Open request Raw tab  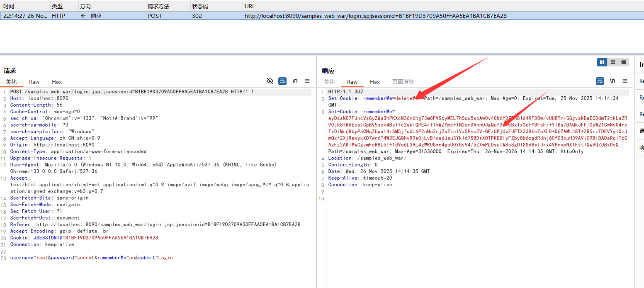[34, 82]
